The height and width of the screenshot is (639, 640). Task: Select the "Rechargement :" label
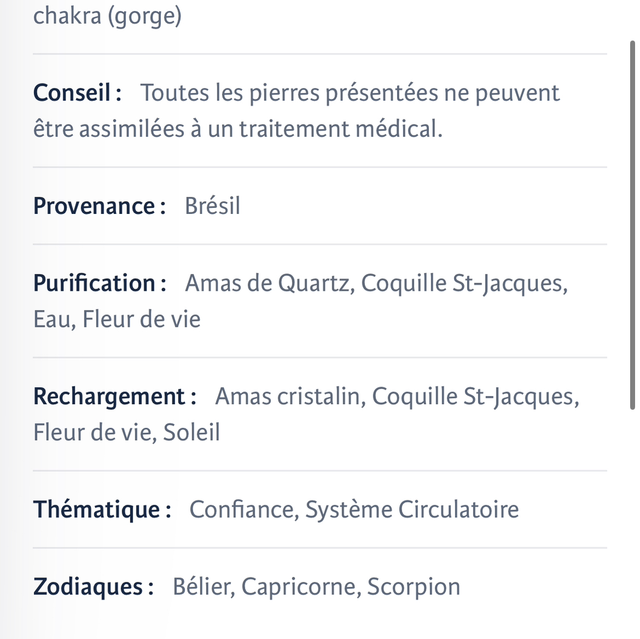pyautogui.click(x=115, y=396)
